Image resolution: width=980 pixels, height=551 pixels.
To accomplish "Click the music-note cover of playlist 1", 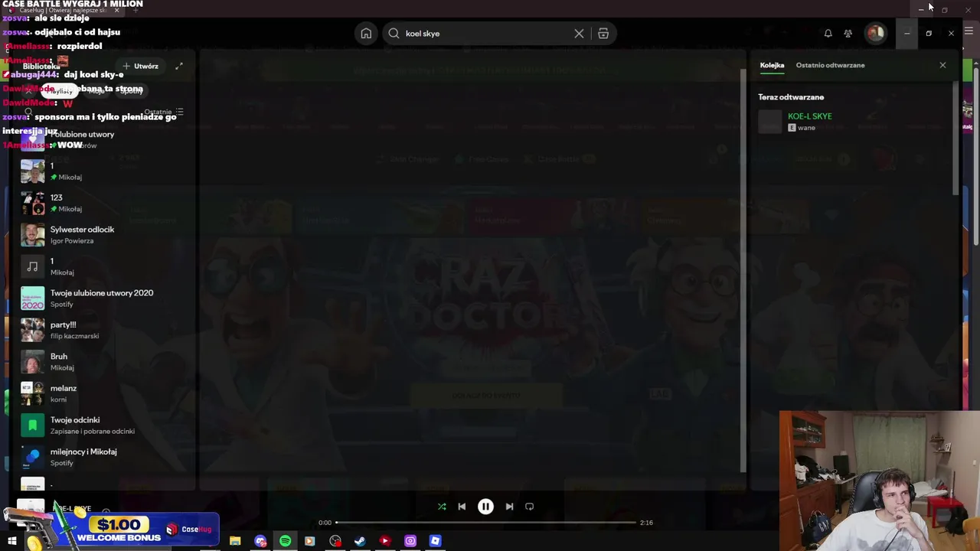I will pos(32,266).
